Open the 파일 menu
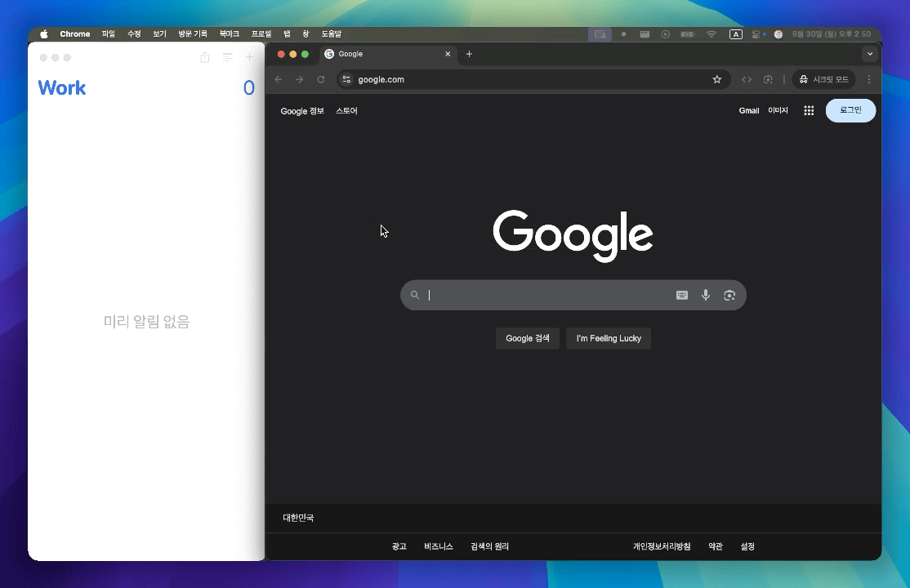 click(x=109, y=34)
